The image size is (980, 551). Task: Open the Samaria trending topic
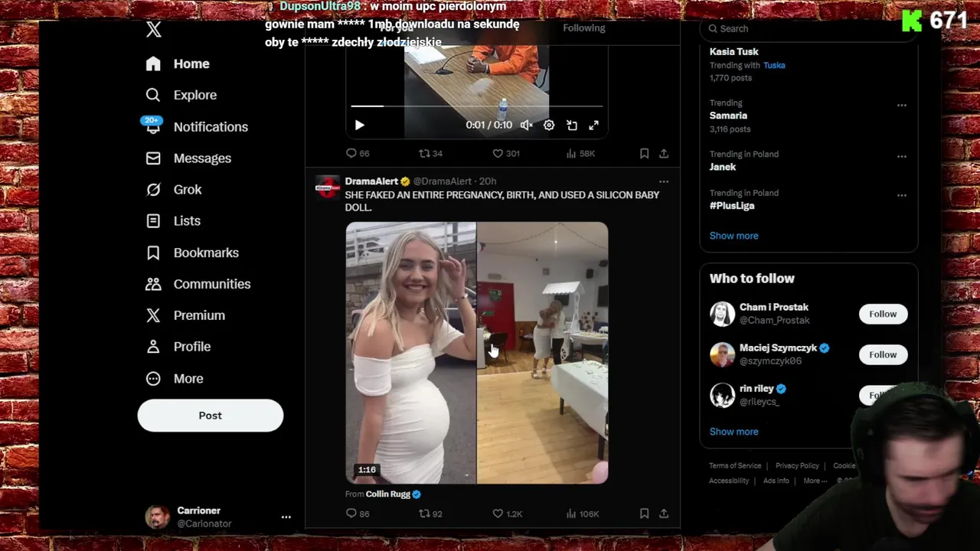(x=728, y=116)
